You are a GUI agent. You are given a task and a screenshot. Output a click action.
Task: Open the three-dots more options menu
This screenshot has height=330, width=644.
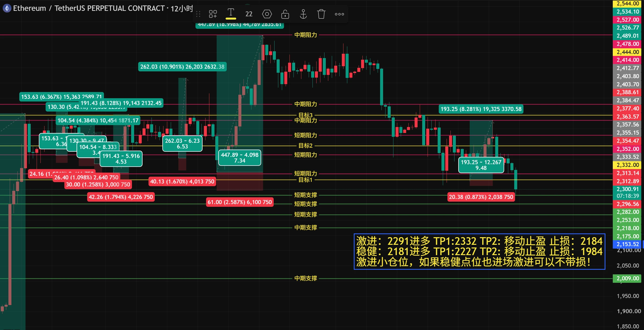pos(339,14)
